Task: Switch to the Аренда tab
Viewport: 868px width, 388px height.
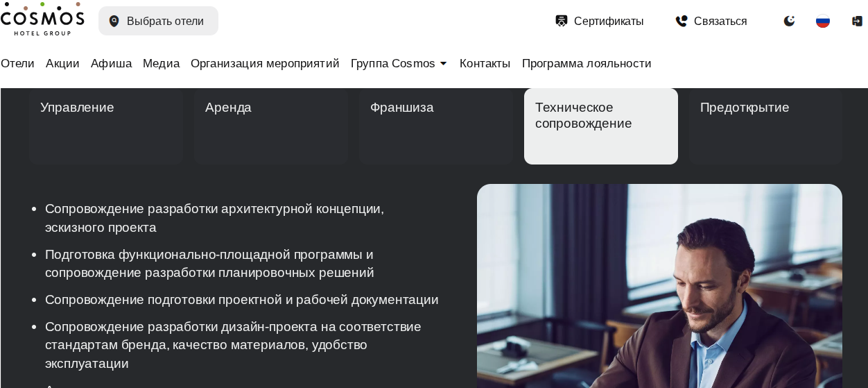Action: click(x=271, y=126)
